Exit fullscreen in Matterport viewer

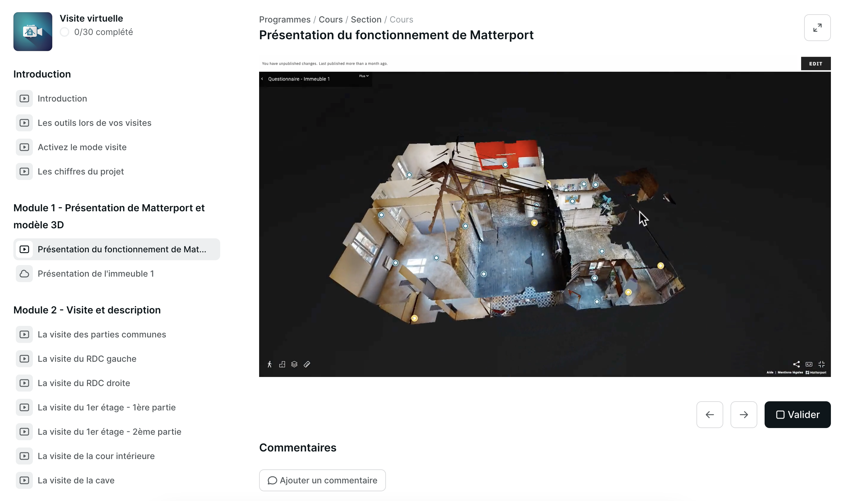click(821, 364)
